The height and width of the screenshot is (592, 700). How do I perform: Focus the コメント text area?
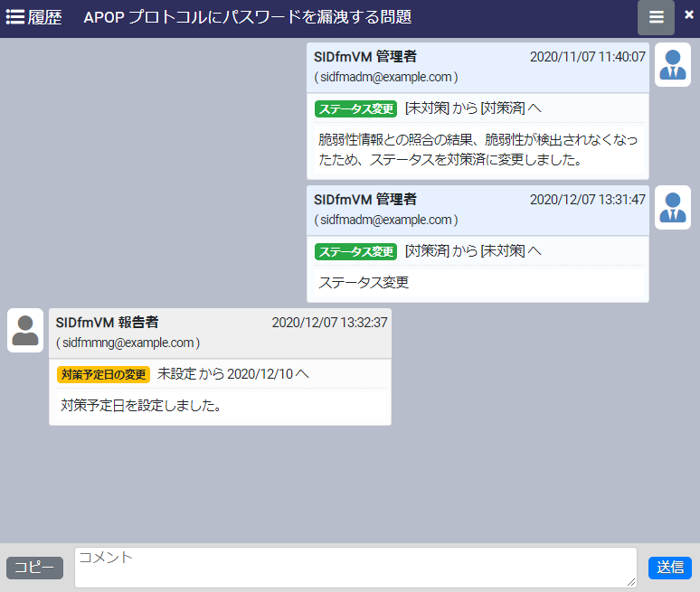pos(355,568)
